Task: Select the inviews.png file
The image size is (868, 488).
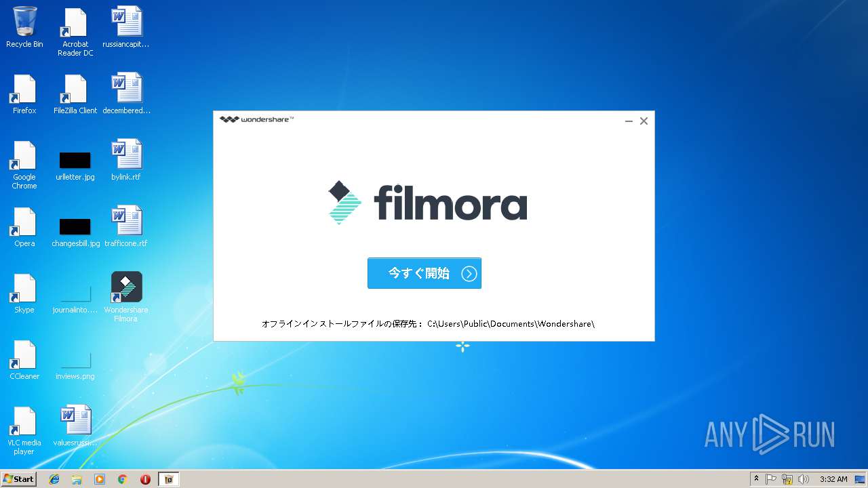Action: pyautogui.click(x=75, y=365)
